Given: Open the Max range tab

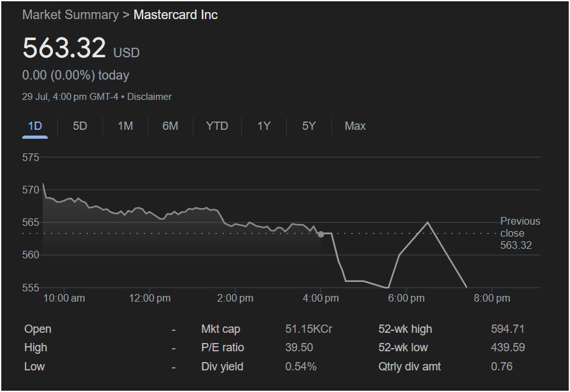Looking at the screenshot, I should pyautogui.click(x=355, y=126).
